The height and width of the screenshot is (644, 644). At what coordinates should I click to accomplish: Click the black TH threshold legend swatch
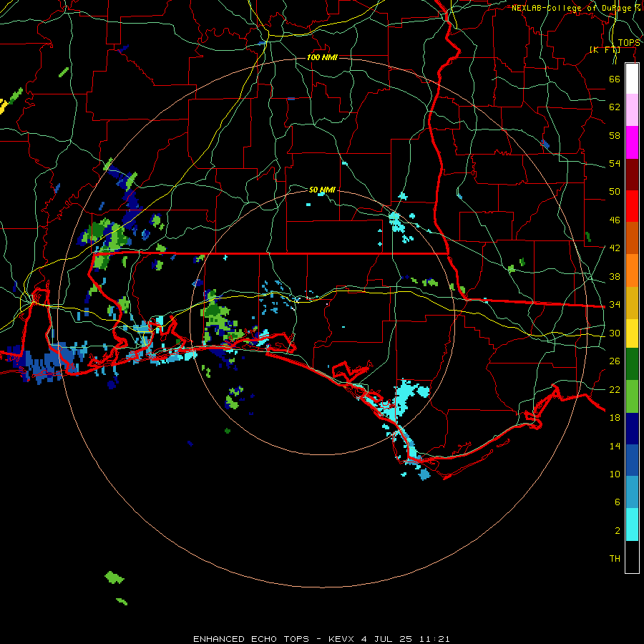632,557
